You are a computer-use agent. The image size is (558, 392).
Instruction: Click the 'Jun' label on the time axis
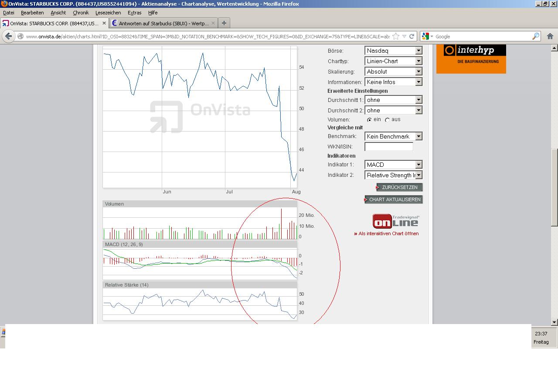click(167, 192)
